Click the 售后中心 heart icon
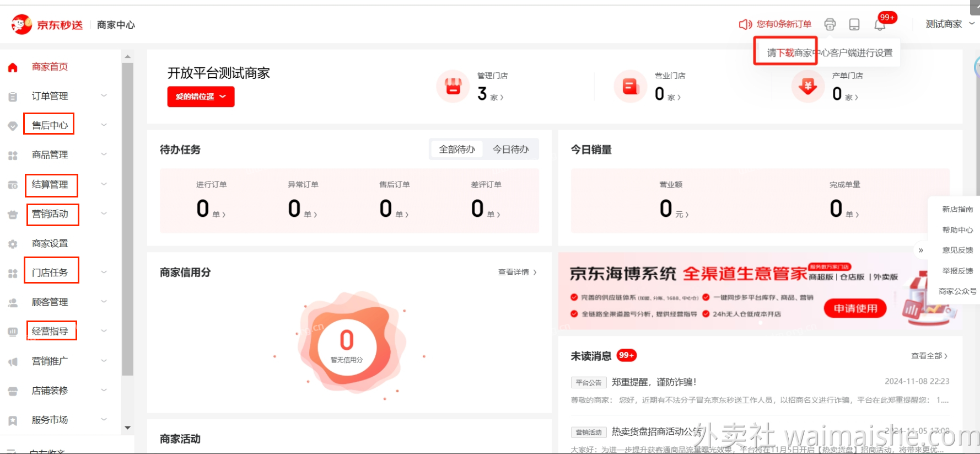Viewport: 980px width, 454px height. click(13, 126)
